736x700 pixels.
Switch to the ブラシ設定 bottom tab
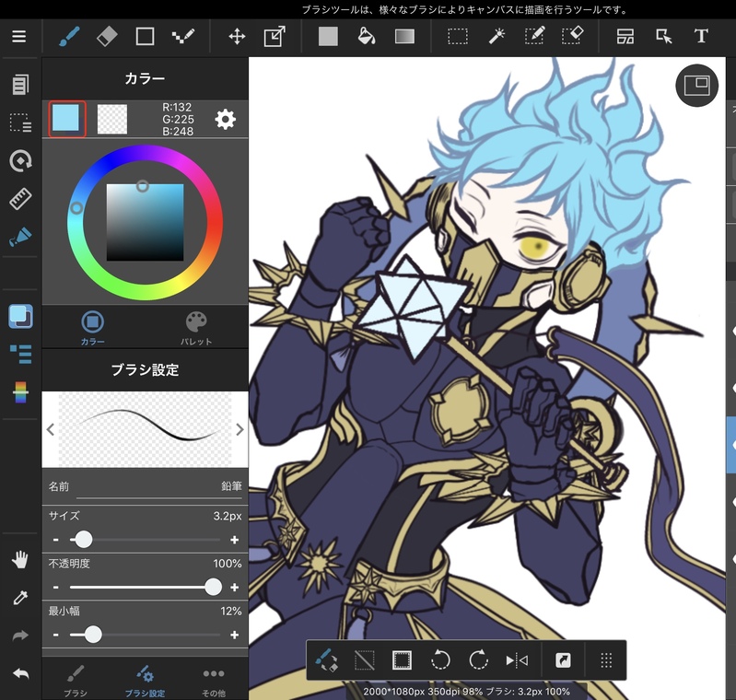point(145,680)
